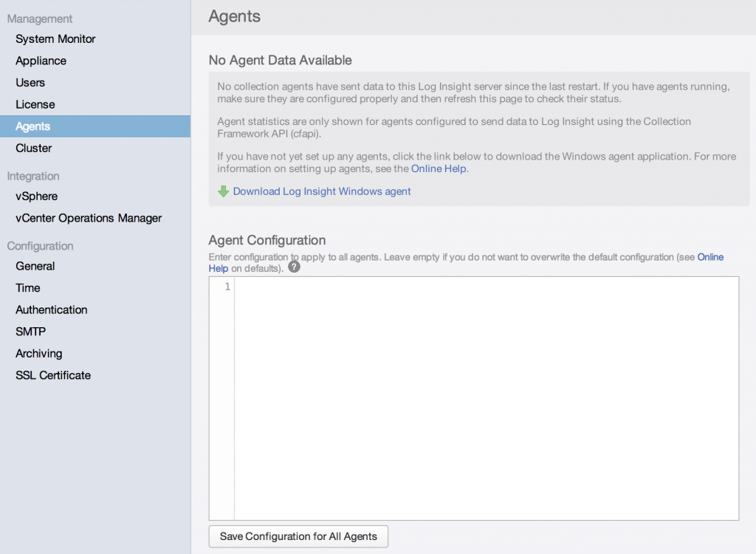Select the Agents sidebar entry
756x554 pixels.
[x=33, y=126]
